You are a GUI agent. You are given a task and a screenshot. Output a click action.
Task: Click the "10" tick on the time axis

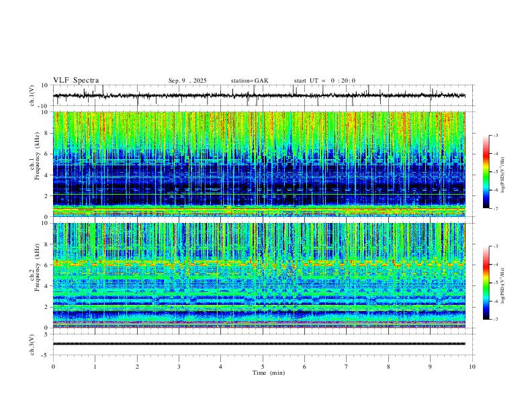pyautogui.click(x=472, y=367)
